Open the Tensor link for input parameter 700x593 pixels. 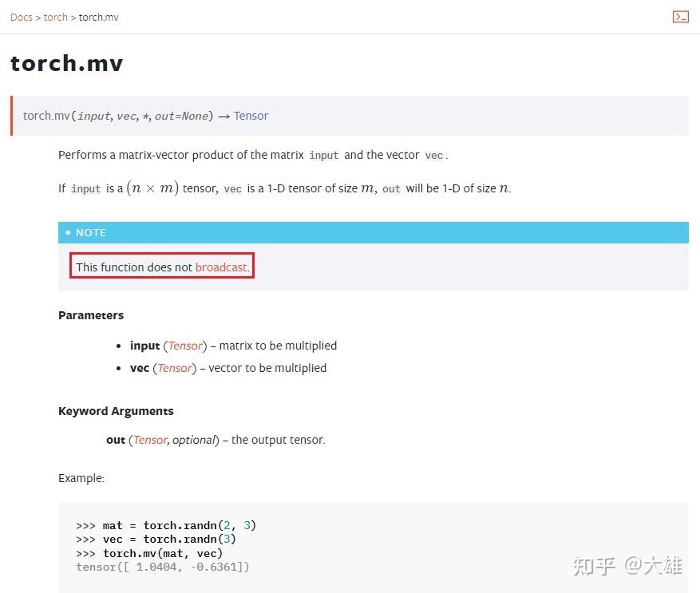click(x=184, y=345)
